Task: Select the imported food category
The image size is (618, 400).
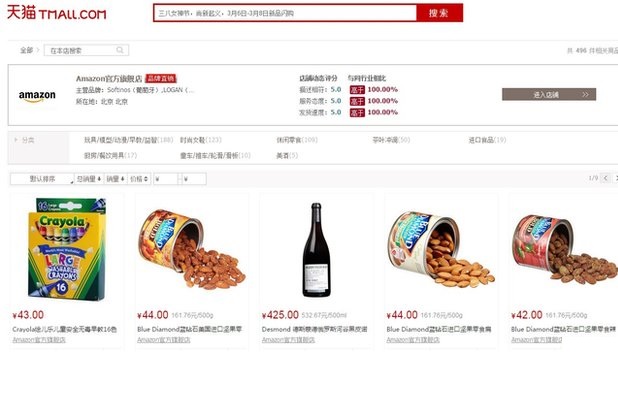Action: click(x=487, y=140)
